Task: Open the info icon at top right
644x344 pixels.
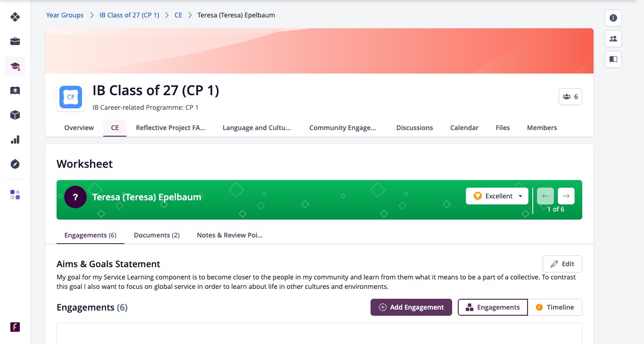Action: point(613,18)
